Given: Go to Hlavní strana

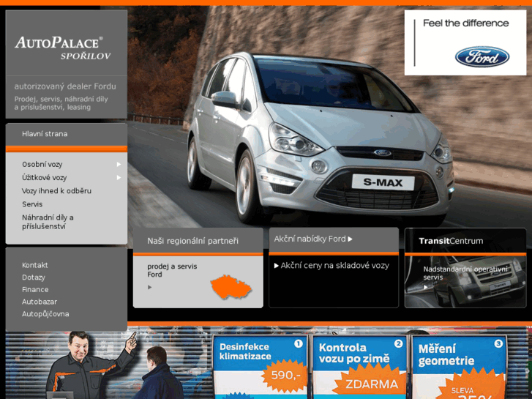Looking at the screenshot, I should click(x=45, y=134).
